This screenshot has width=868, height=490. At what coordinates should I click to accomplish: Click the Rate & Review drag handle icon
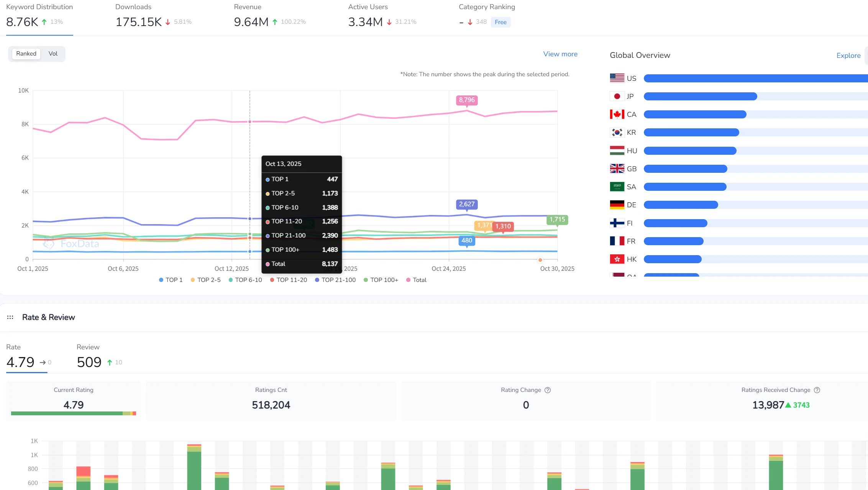pyautogui.click(x=10, y=317)
